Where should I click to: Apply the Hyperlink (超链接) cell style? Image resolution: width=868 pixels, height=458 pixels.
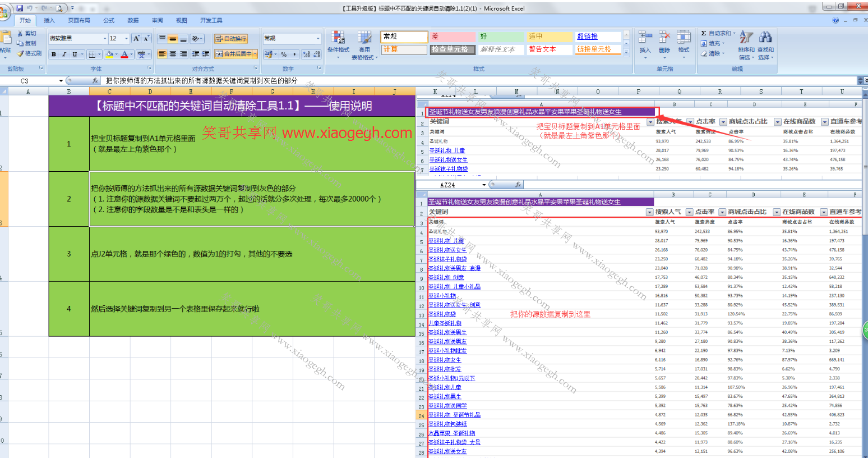(598, 36)
